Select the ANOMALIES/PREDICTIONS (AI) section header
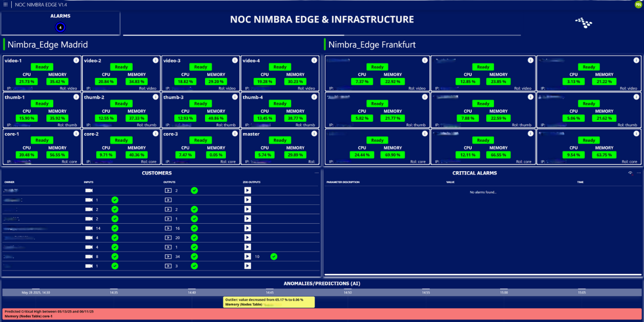This screenshot has height=322, width=644. [x=322, y=283]
